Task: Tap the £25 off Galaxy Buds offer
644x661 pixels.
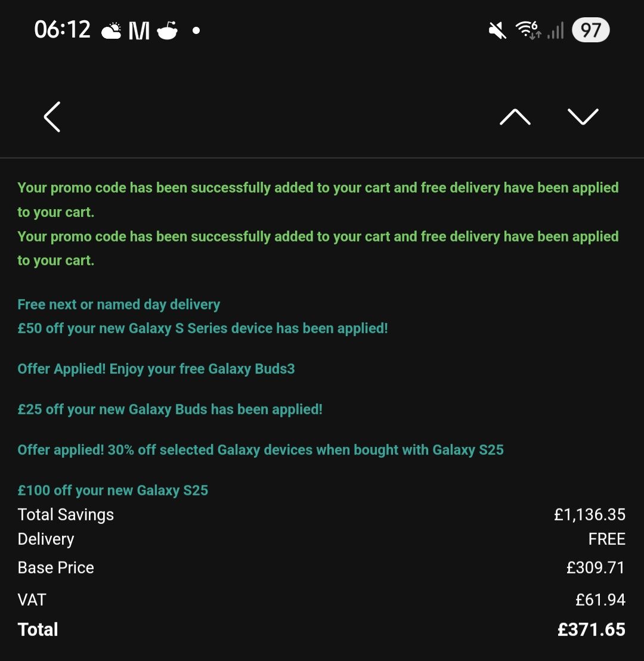Action: [170, 409]
